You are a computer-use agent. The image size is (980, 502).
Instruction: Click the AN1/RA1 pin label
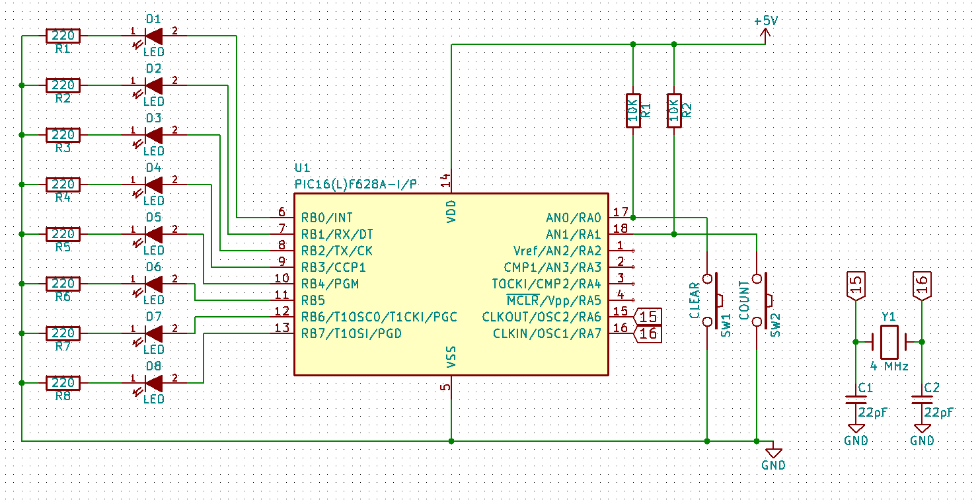pyautogui.click(x=574, y=234)
